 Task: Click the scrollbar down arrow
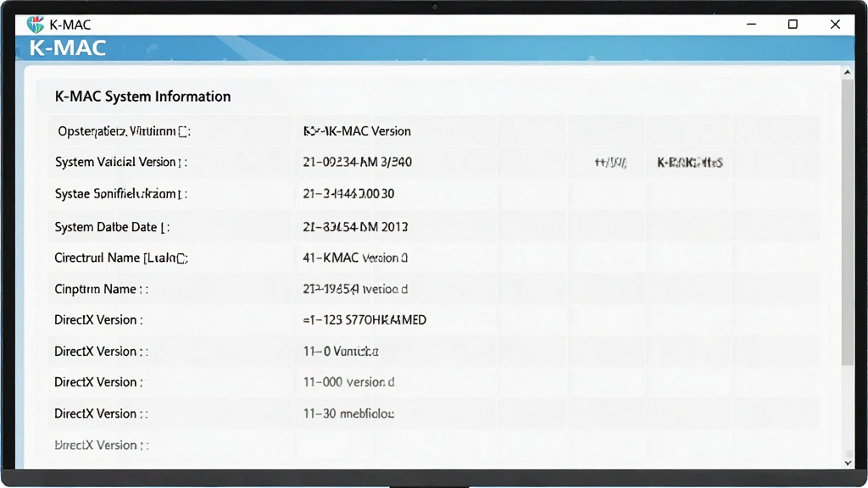pyautogui.click(x=848, y=463)
